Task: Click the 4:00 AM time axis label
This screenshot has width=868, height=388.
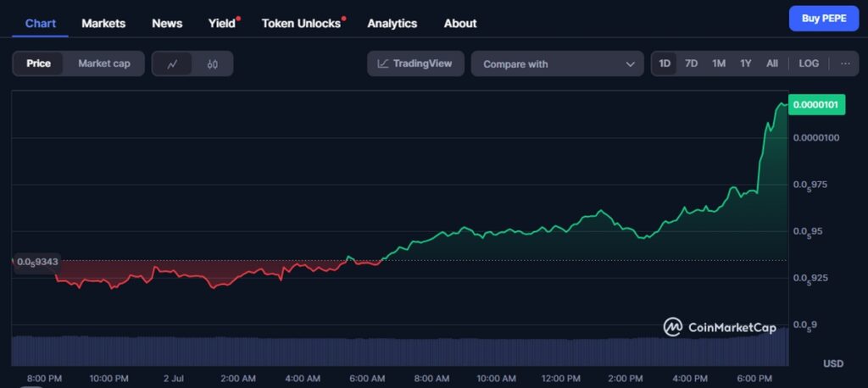Action: (303, 379)
